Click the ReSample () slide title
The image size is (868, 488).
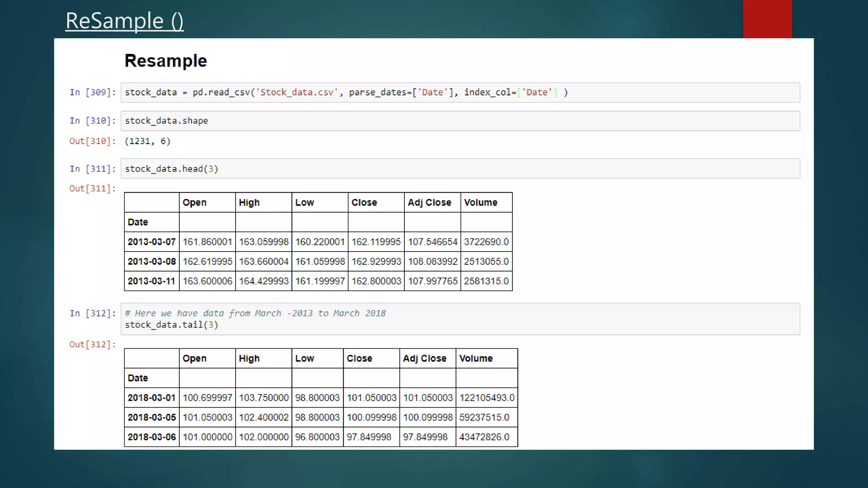(x=125, y=21)
